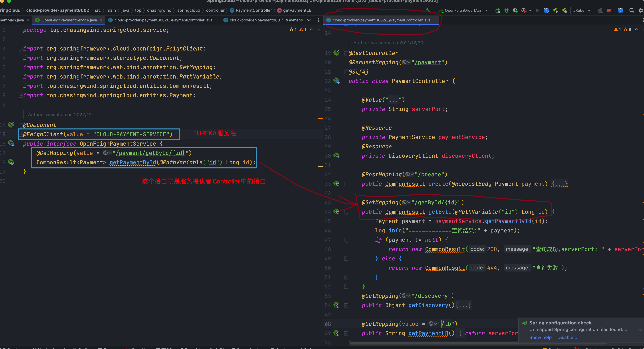644x349 pixels.
Task: Click Disable... in Spring configuration check popup
Action: (x=567, y=337)
